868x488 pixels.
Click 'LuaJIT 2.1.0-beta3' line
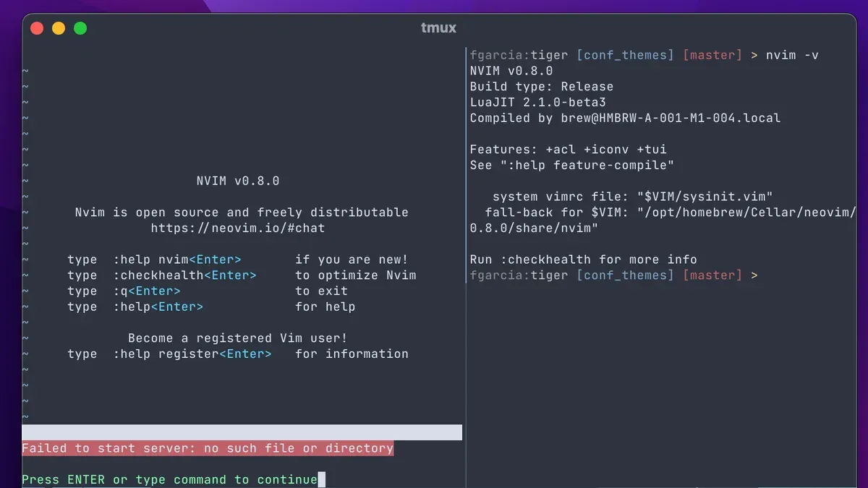point(538,102)
